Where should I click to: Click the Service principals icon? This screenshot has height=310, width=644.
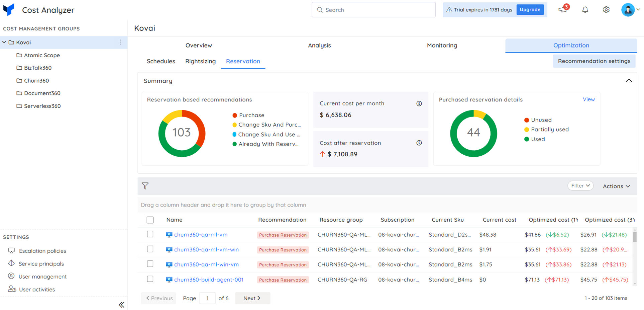(11, 263)
